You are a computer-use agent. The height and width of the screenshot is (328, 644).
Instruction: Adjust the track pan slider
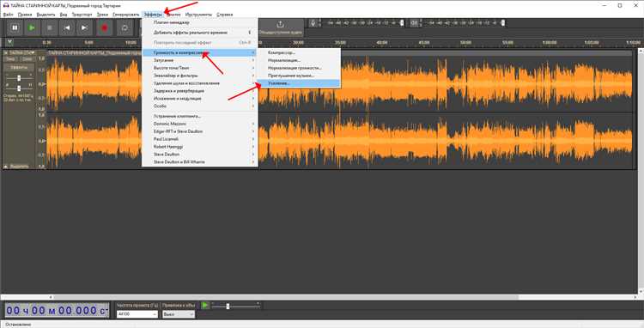click(x=19, y=88)
